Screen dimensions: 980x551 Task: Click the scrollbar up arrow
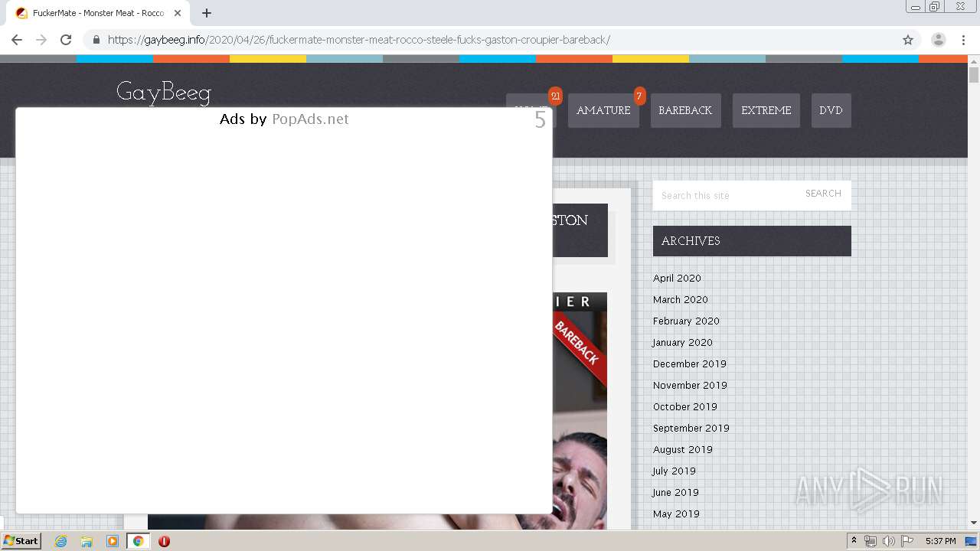(974, 61)
